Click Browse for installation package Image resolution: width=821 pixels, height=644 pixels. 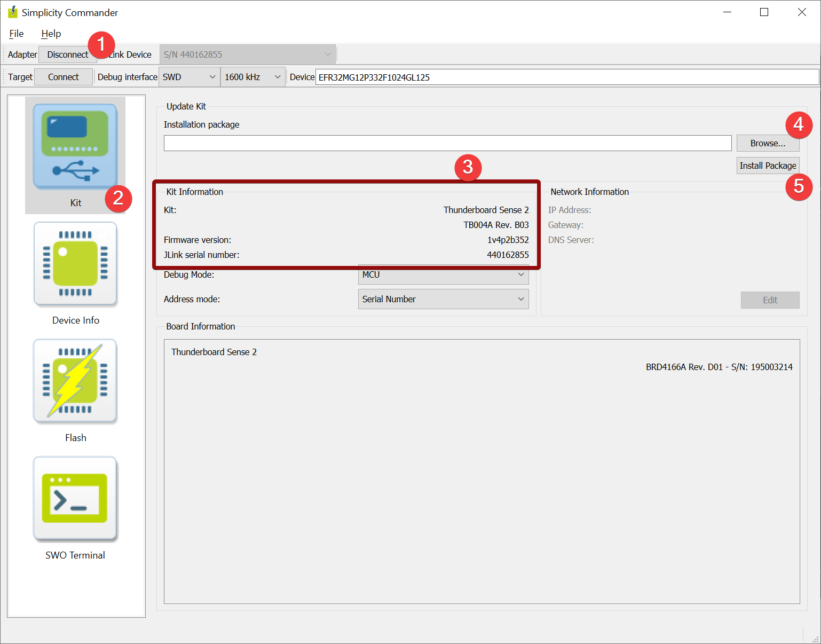(768, 143)
